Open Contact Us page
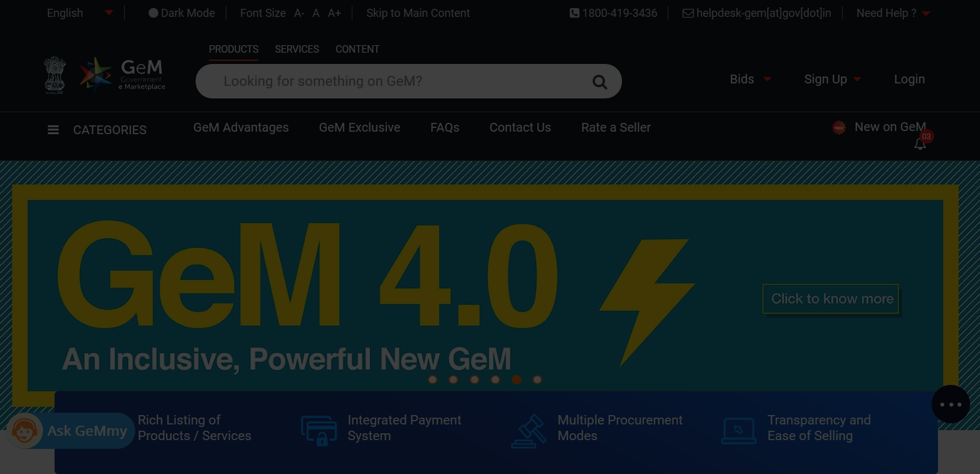980x474 pixels. 520,127
